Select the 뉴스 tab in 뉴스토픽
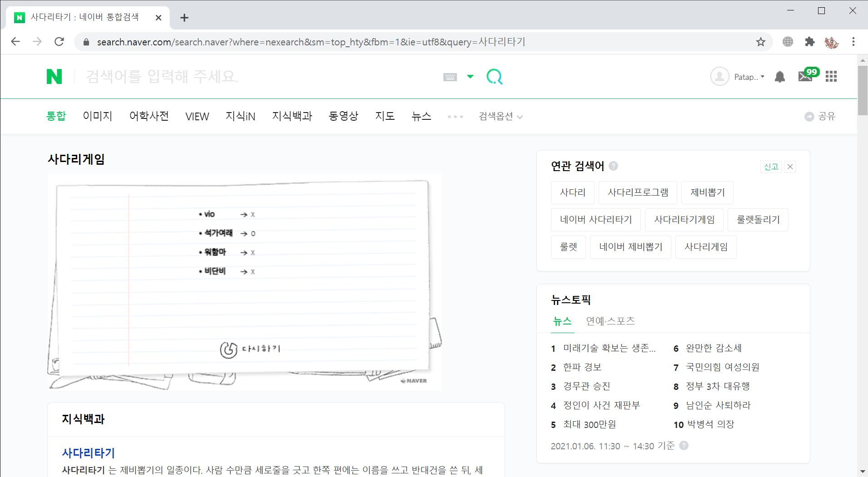Screen dimensions: 868x477 pyautogui.click(x=562, y=321)
